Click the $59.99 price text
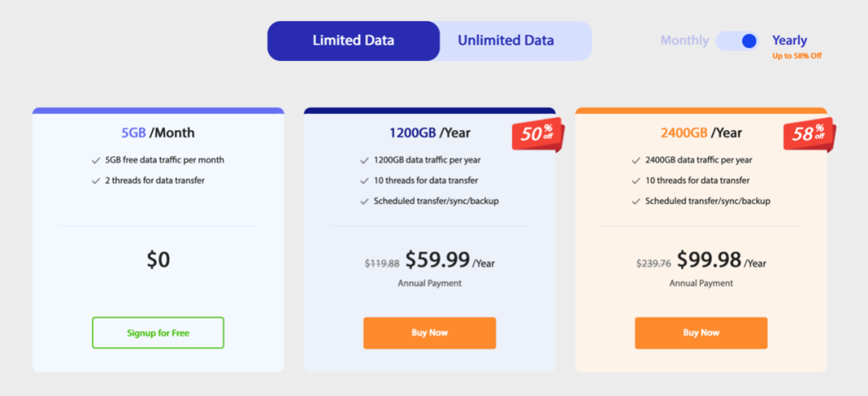The height and width of the screenshot is (396, 868). pyautogui.click(x=437, y=259)
